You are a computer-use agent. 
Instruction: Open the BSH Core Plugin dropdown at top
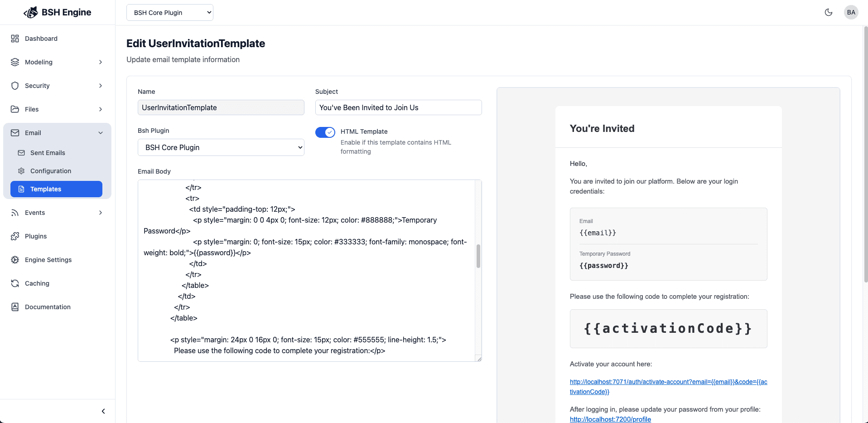169,12
